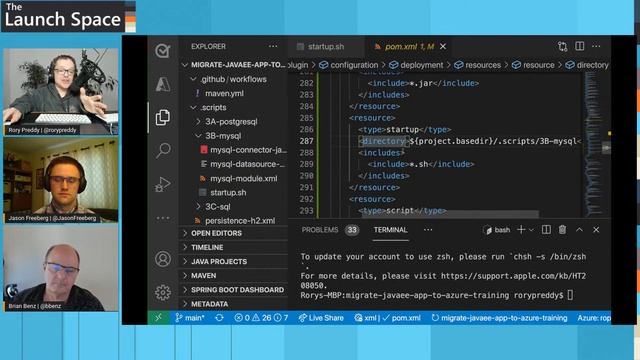Open errors and warnings status counts
The image size is (640, 360).
pyautogui.click(x=261, y=318)
